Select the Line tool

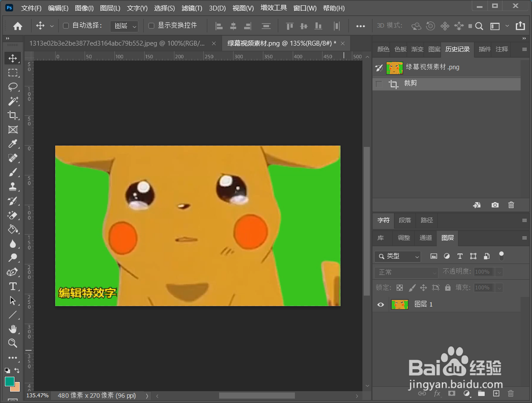13,315
